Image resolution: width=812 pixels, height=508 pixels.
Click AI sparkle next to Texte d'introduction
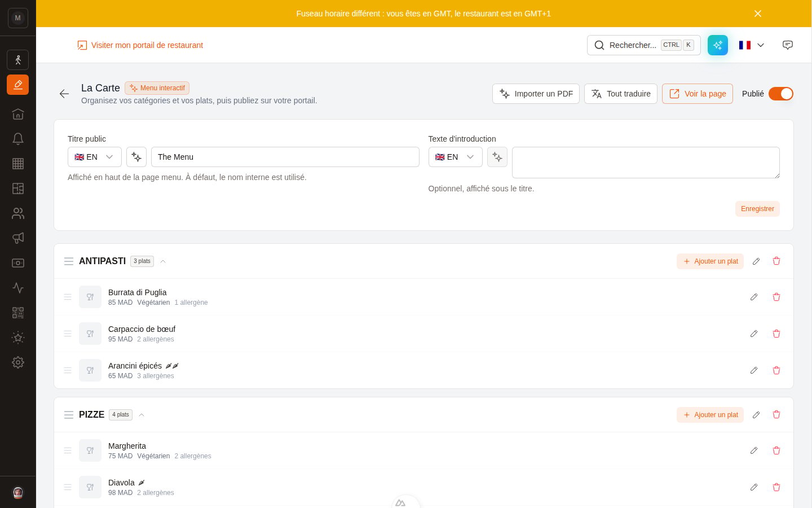(x=497, y=157)
